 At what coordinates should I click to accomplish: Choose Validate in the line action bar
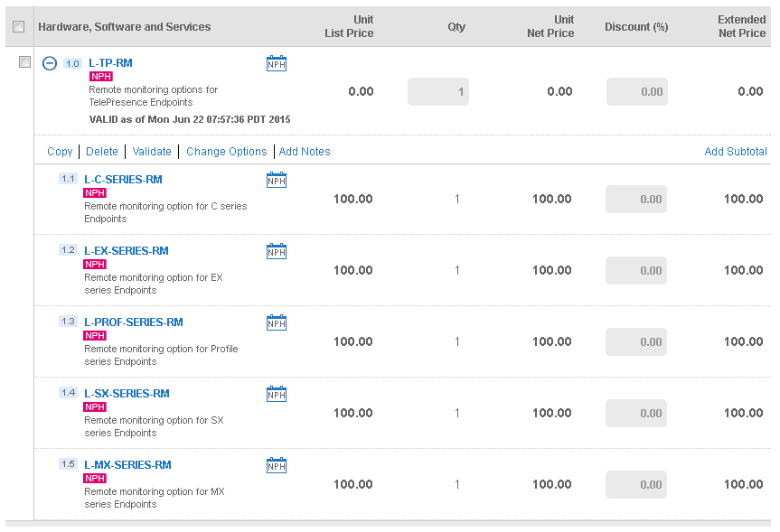152,152
